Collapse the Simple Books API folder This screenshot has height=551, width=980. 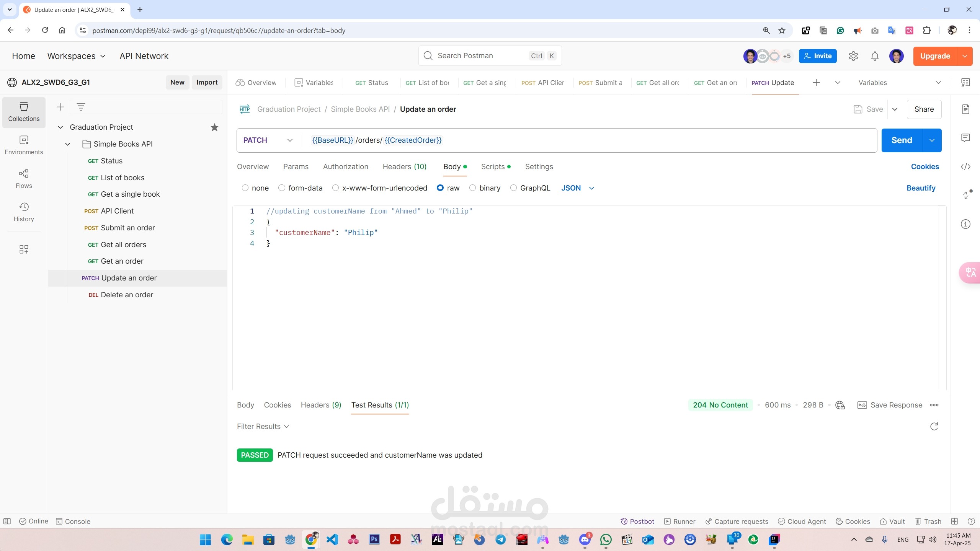68,144
